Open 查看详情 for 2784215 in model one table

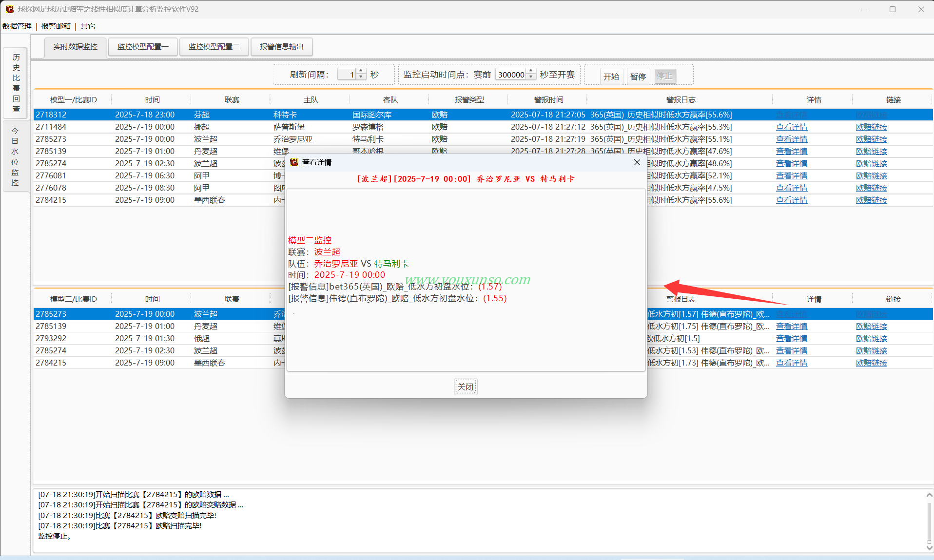click(x=792, y=200)
